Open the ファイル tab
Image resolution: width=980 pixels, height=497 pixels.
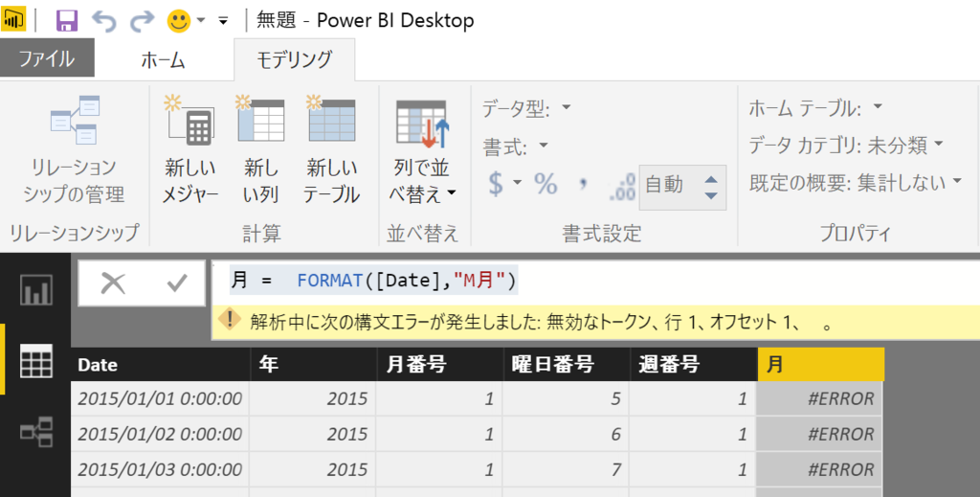47,58
